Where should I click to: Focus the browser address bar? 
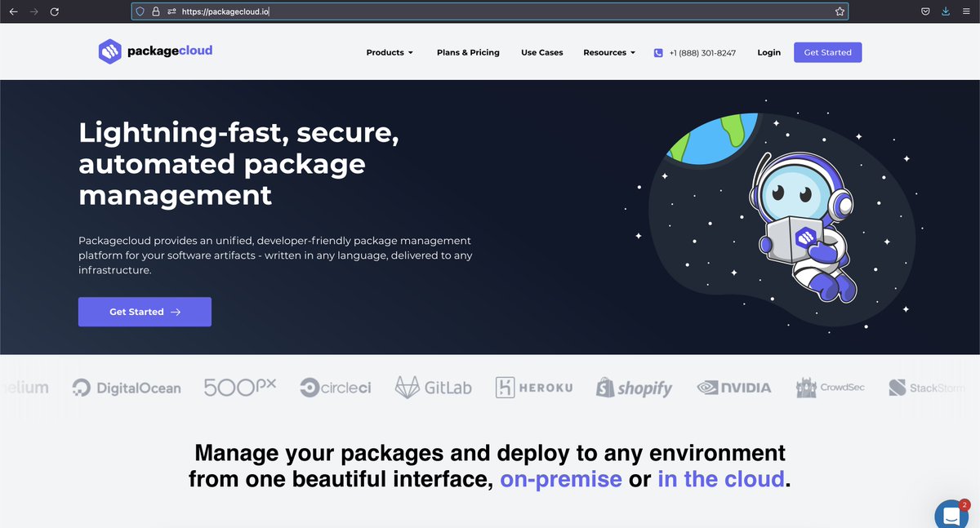coord(490,11)
